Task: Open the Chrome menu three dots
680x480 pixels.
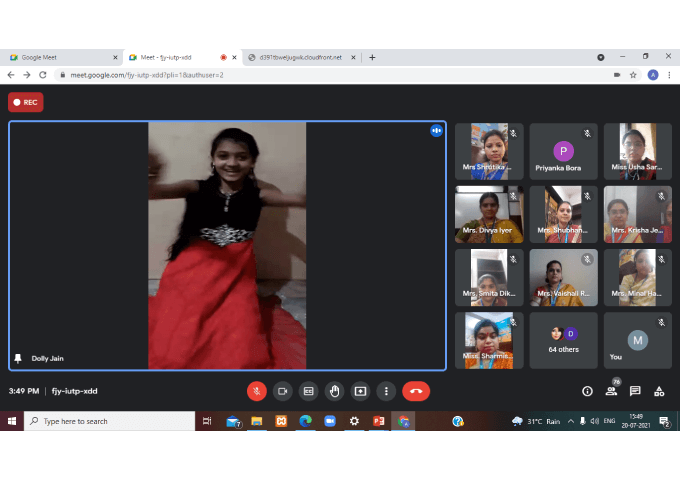Action: pos(670,75)
